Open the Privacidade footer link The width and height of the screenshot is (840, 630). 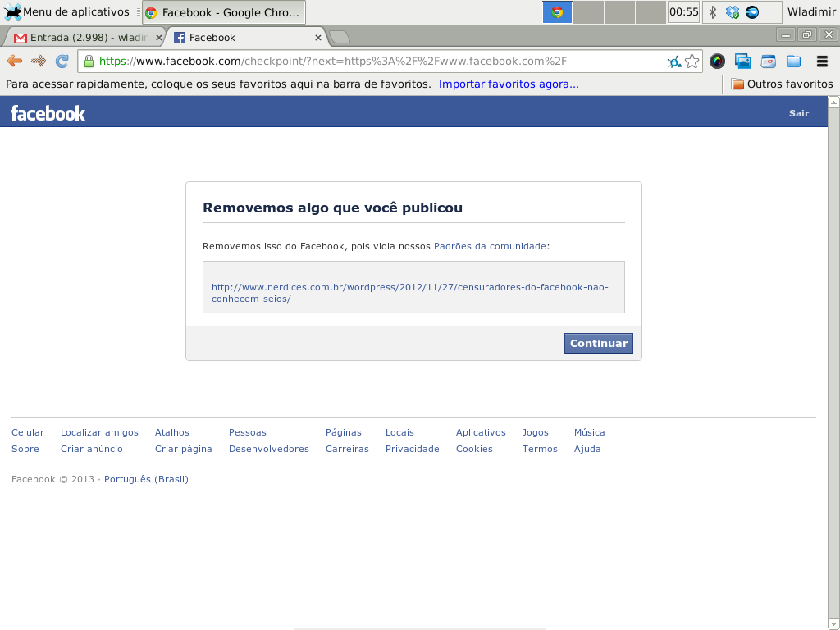pos(413,449)
